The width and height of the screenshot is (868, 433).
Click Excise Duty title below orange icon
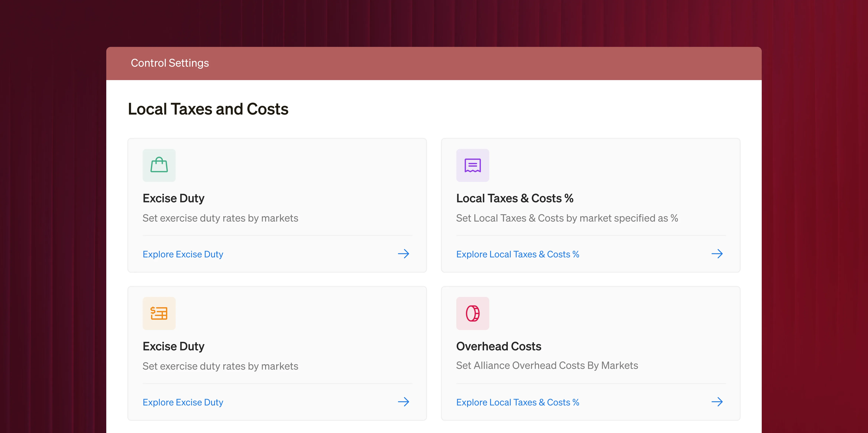tap(173, 346)
